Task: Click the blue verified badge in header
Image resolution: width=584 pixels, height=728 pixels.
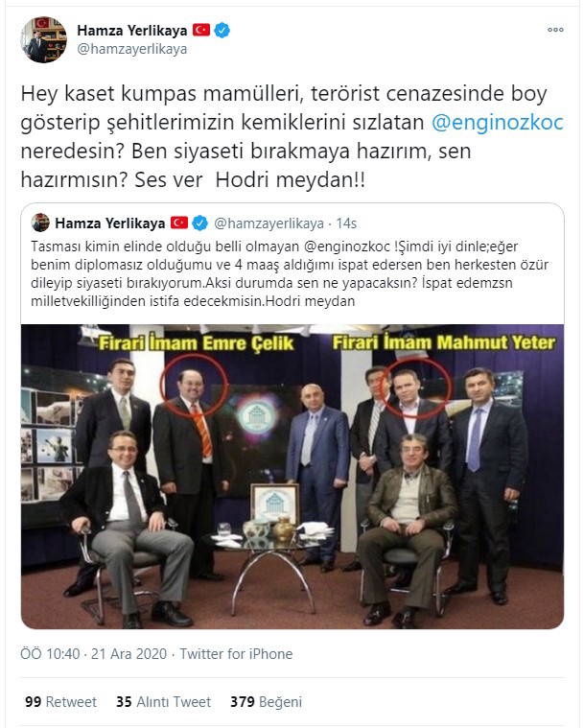Action: (222, 30)
